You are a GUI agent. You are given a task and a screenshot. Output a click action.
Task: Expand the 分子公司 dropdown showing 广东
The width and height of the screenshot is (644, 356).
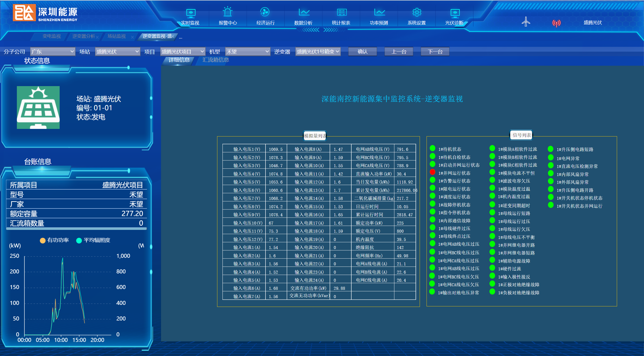pos(53,52)
